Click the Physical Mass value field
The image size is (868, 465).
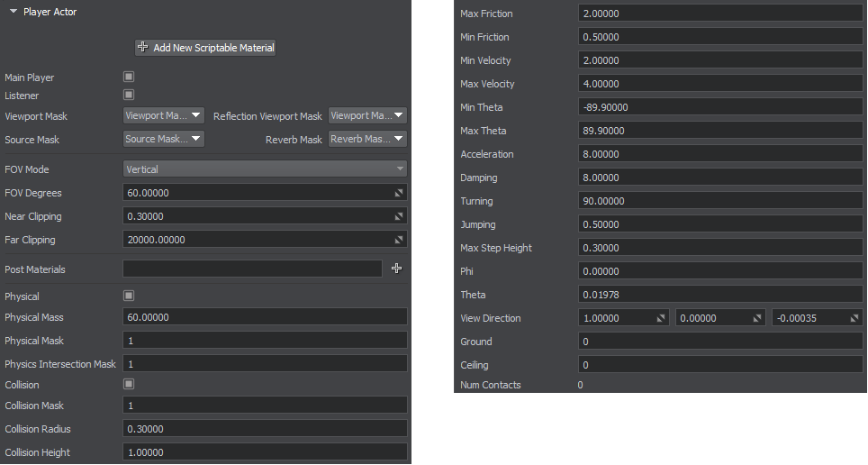pos(265,317)
